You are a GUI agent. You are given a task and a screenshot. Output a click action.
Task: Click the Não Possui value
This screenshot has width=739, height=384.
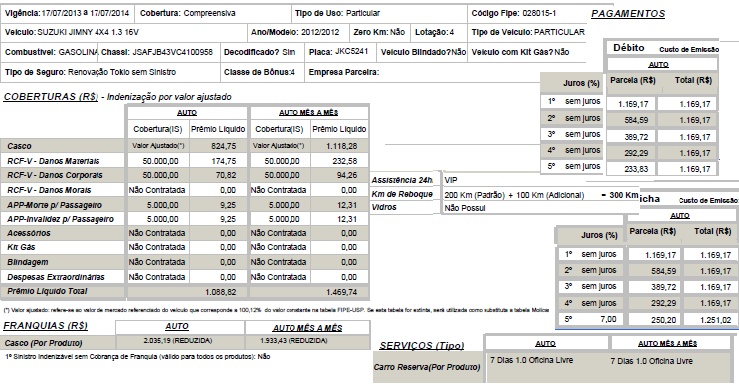point(465,208)
